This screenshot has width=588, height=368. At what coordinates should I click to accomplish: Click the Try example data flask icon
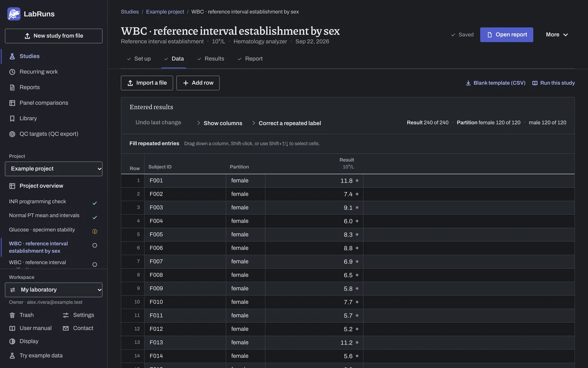point(12,356)
